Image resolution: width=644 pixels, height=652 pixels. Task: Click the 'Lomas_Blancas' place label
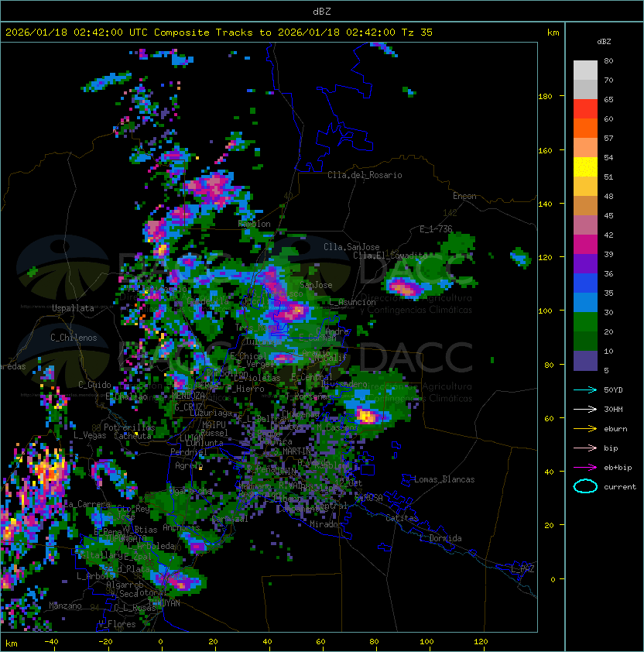[444, 480]
